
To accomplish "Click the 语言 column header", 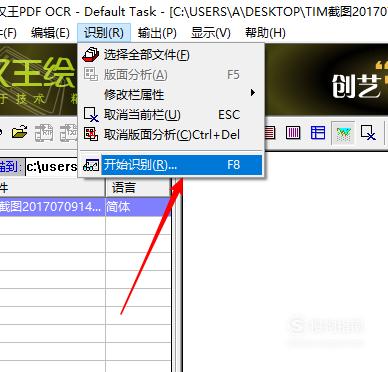I will tap(138, 187).
